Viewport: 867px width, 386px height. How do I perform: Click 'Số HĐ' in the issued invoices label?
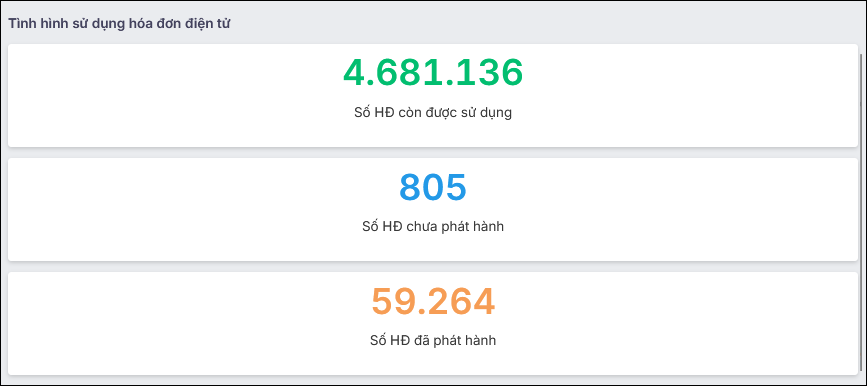[389, 341]
